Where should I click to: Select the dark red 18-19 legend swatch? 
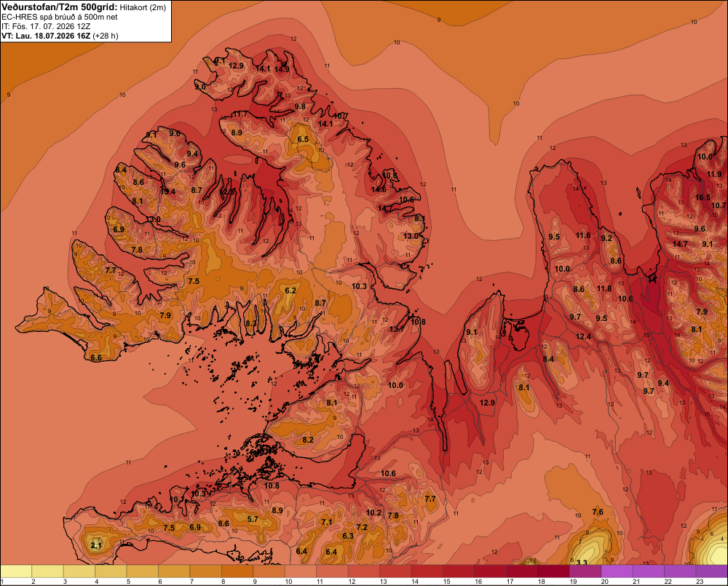tap(554, 571)
